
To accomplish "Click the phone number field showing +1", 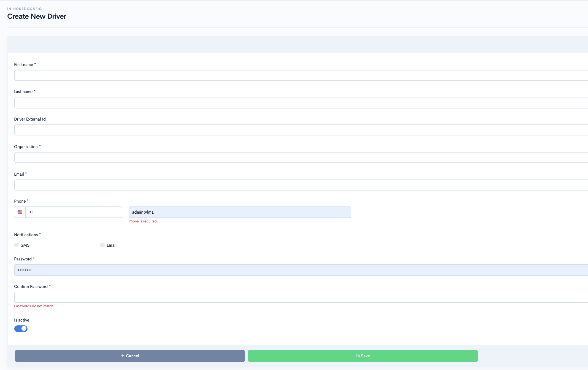I will click(74, 212).
